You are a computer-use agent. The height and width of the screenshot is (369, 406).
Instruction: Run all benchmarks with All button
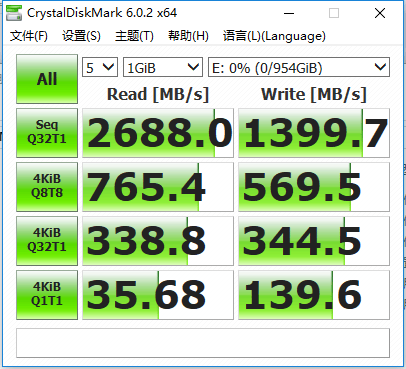pyautogui.click(x=47, y=79)
